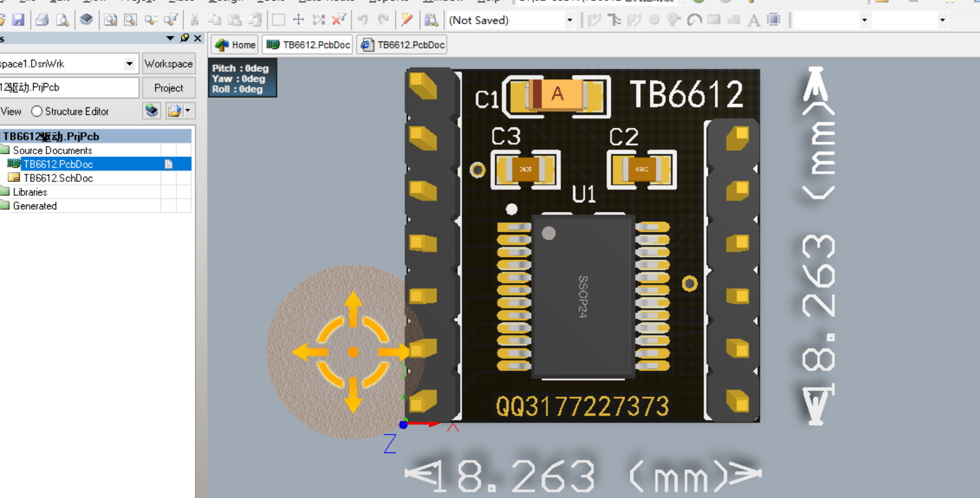980x498 pixels.
Task: Click Fit Document zoom icon
Action: point(110,20)
